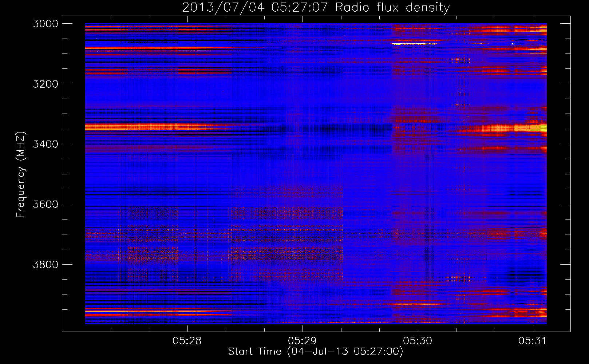Click the 05:29 time axis label

(x=303, y=341)
